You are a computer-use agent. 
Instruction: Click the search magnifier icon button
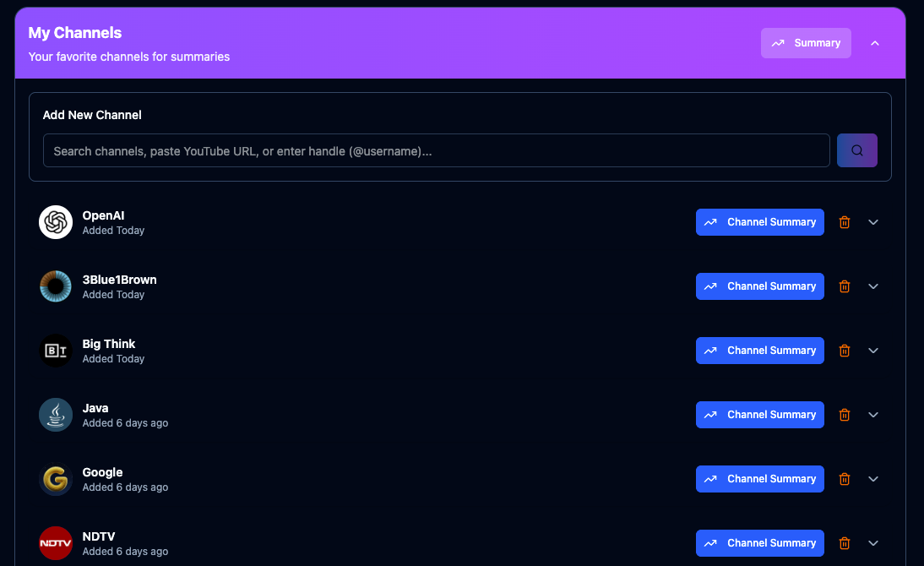pos(856,150)
